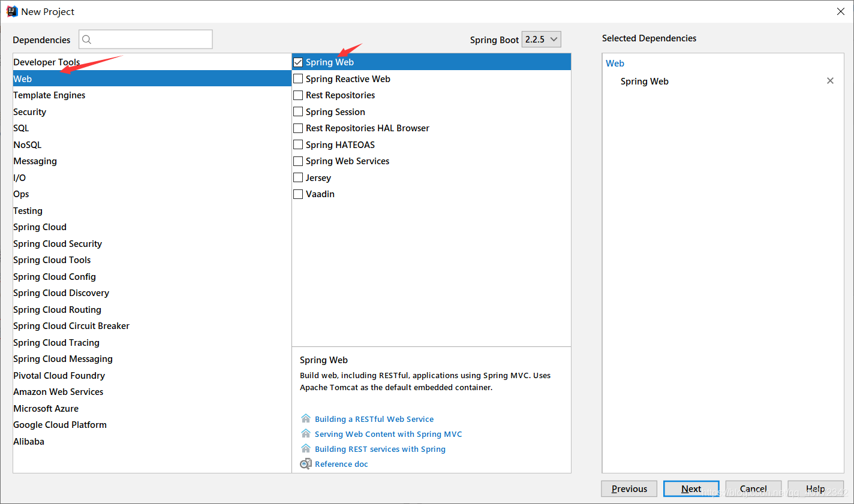Click house icon beside Serving Web Content guide

[x=306, y=433]
